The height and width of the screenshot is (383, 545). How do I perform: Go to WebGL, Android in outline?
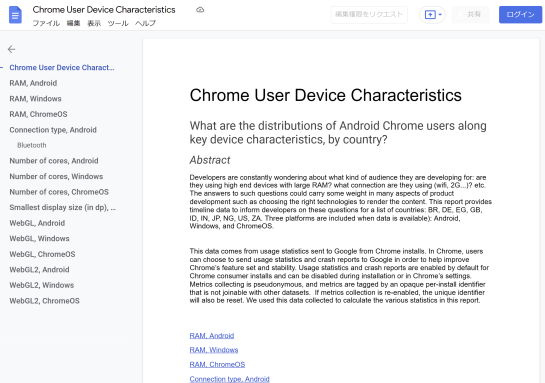[x=37, y=223]
